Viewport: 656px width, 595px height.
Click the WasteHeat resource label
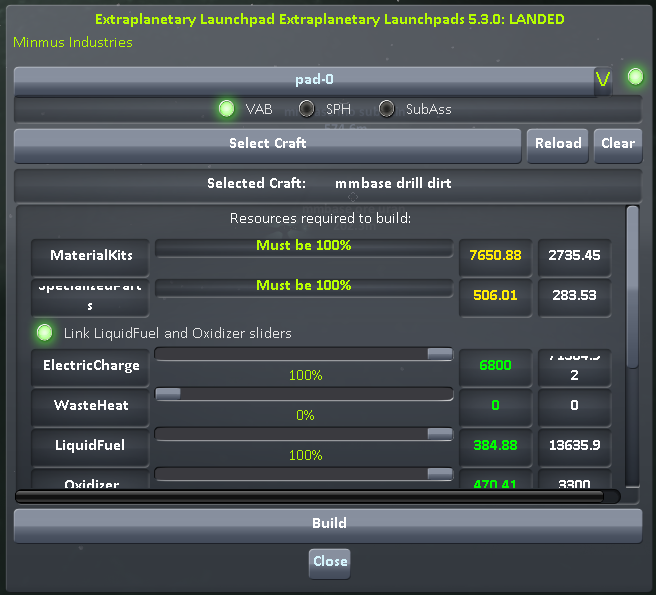tap(90, 407)
